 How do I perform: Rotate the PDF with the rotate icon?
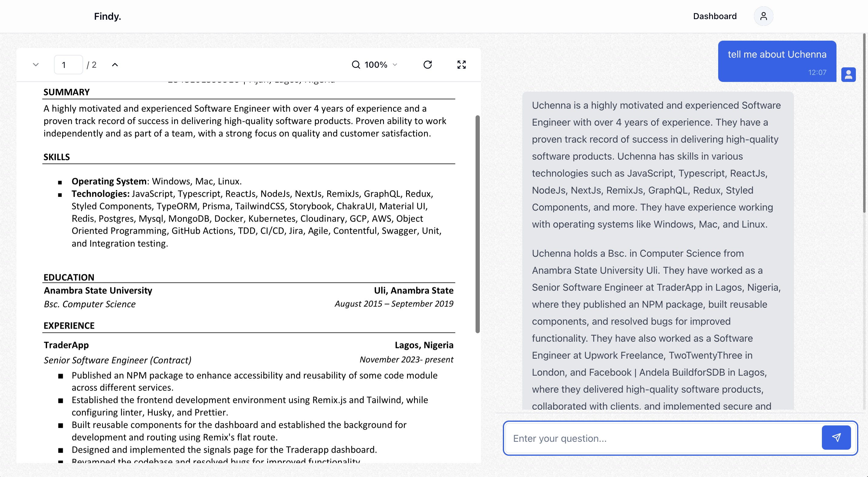428,64
